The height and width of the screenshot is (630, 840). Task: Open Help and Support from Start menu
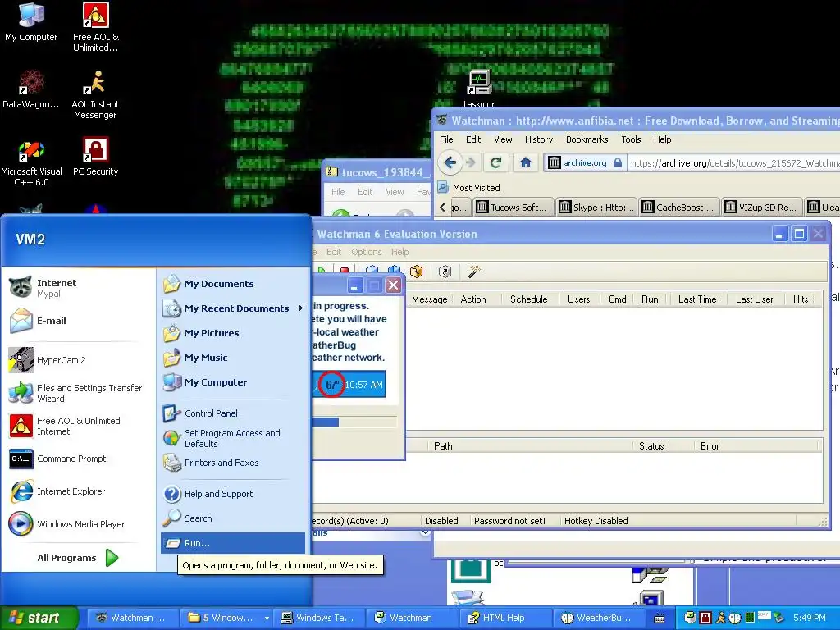point(233,493)
